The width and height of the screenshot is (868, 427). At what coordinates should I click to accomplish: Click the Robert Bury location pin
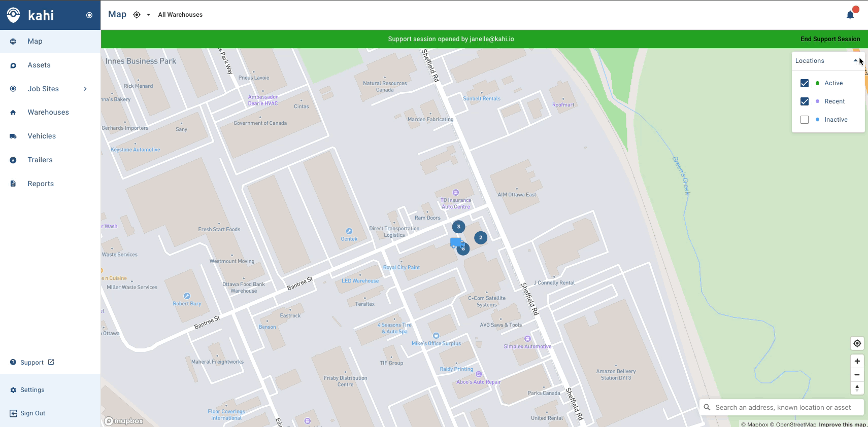[x=187, y=296]
